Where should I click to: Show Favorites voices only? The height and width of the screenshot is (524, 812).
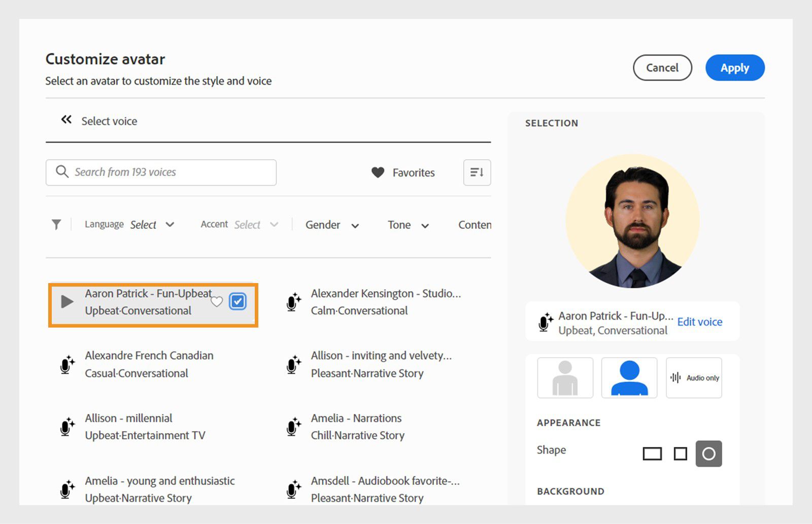pyautogui.click(x=403, y=172)
